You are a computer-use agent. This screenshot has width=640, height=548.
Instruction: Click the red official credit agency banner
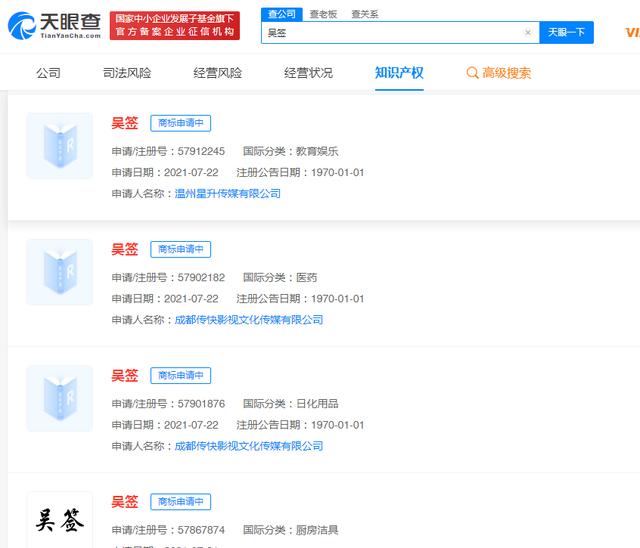pos(175,25)
